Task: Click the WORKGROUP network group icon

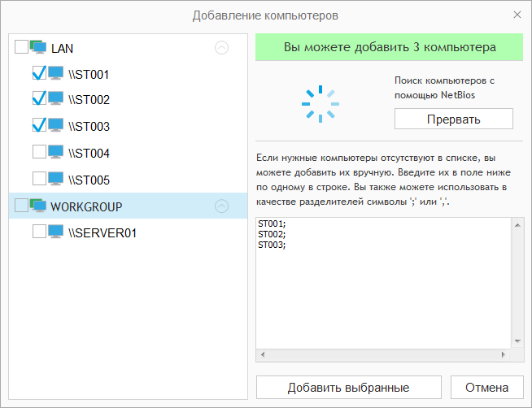Action: [x=38, y=206]
